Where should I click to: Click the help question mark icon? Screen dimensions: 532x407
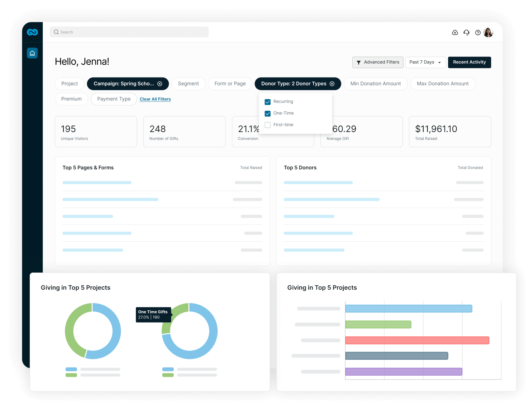(x=478, y=33)
